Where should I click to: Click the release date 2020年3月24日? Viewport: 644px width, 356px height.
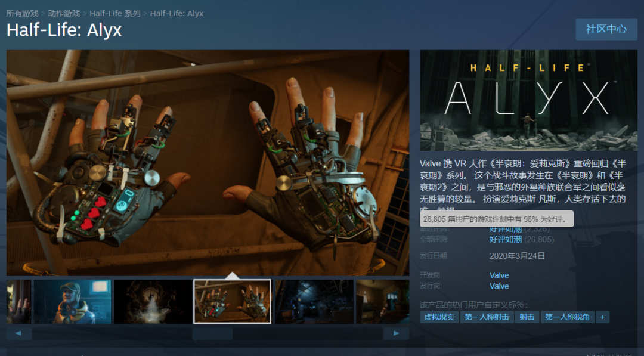pos(517,256)
